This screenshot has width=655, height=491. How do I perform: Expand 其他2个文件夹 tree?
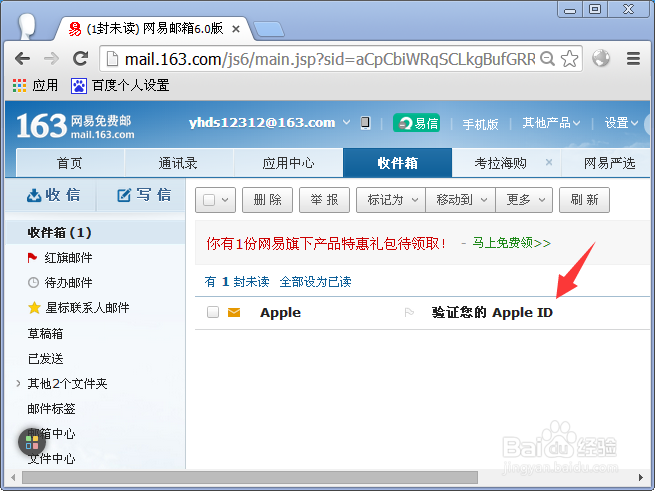point(18,383)
